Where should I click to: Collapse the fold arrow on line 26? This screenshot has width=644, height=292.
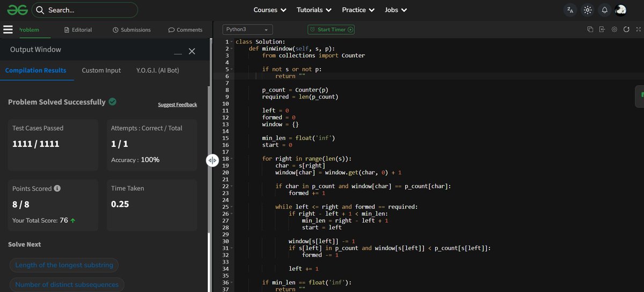pyautogui.click(x=232, y=214)
